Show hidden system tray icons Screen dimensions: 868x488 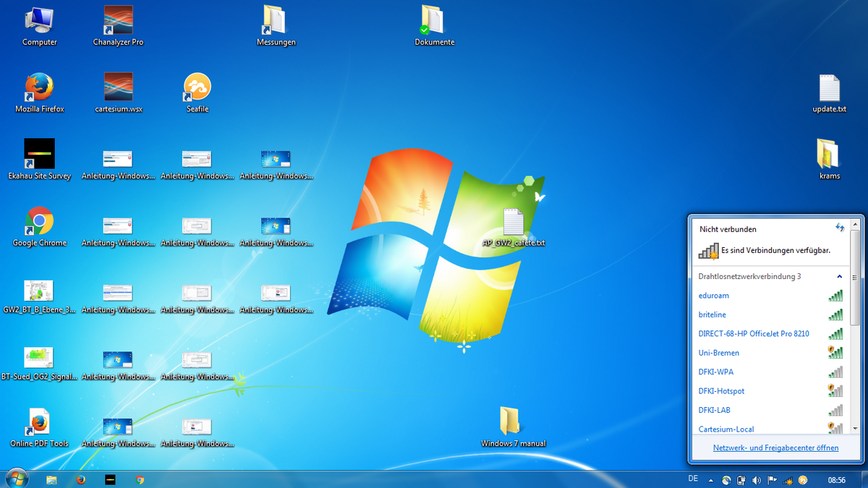click(710, 480)
